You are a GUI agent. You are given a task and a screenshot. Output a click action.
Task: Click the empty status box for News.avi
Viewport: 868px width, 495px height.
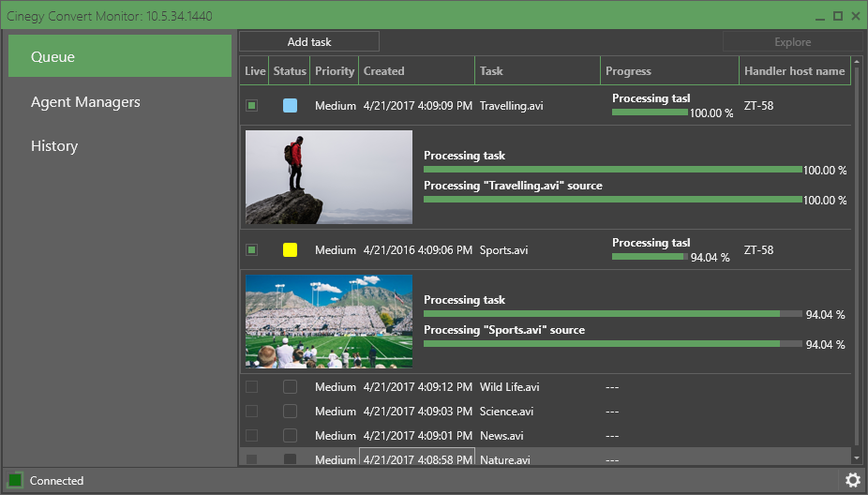click(x=290, y=435)
